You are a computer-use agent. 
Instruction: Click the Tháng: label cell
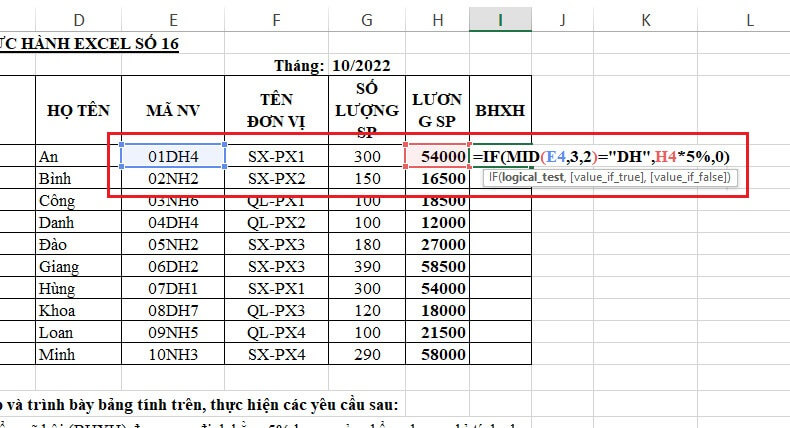click(299, 66)
